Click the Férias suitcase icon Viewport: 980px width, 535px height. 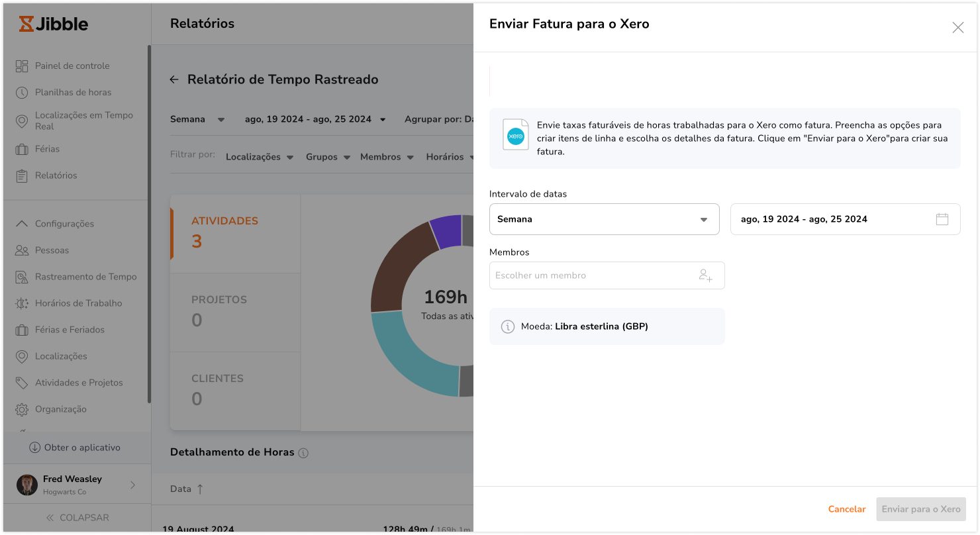22,149
